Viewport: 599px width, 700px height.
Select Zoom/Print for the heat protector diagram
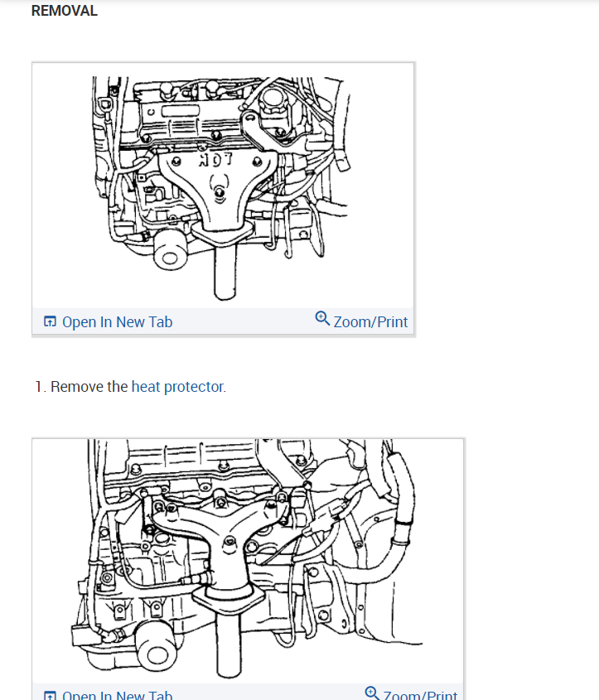click(x=370, y=322)
